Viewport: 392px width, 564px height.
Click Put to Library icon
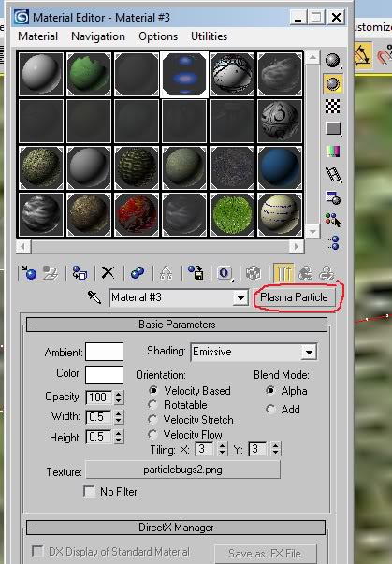tap(196, 273)
